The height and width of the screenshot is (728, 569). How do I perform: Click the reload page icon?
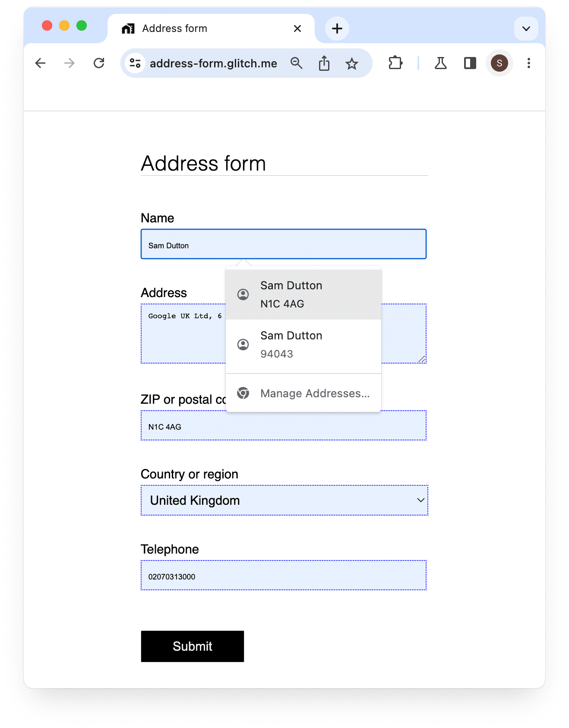point(98,63)
